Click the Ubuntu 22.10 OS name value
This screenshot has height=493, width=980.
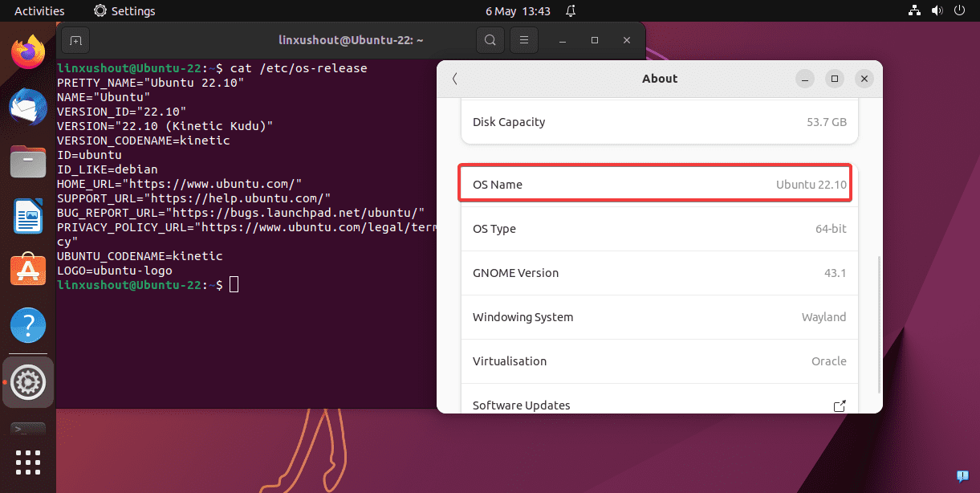[x=811, y=185]
